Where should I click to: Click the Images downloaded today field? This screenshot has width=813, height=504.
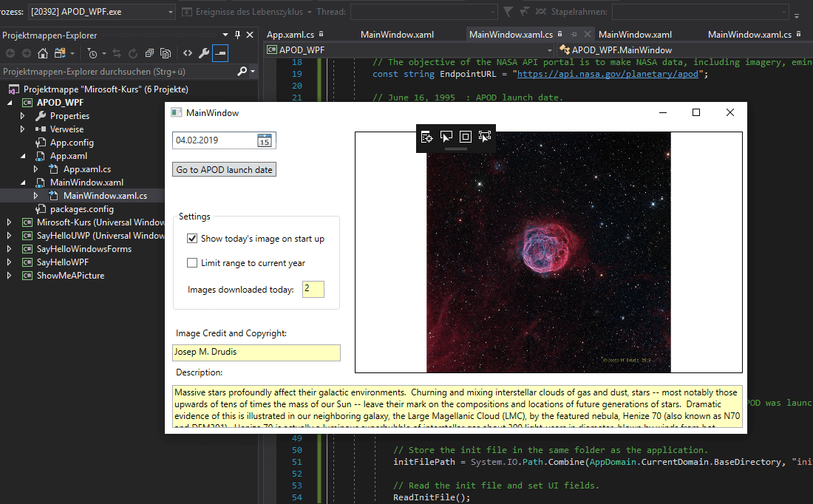pyautogui.click(x=313, y=289)
